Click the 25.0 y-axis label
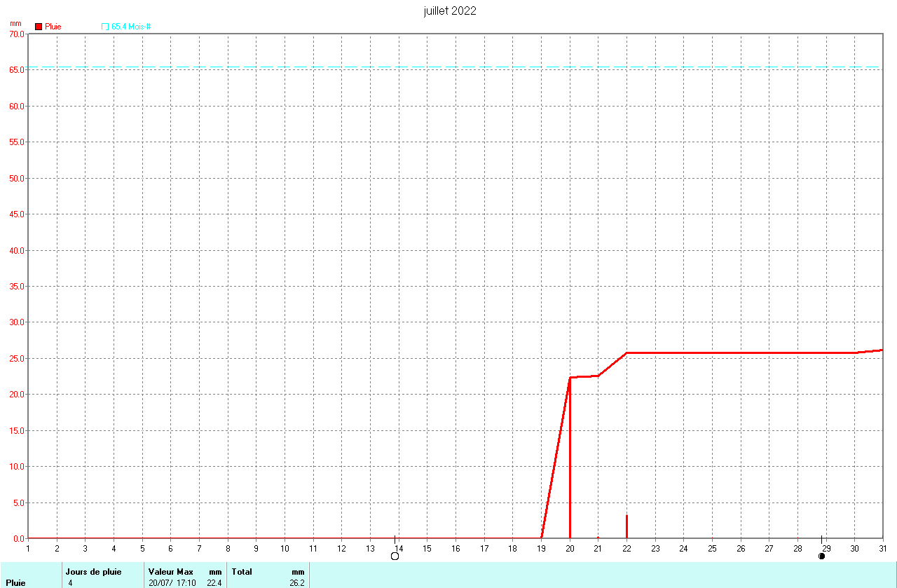This screenshot has height=588, width=897. coord(17,358)
